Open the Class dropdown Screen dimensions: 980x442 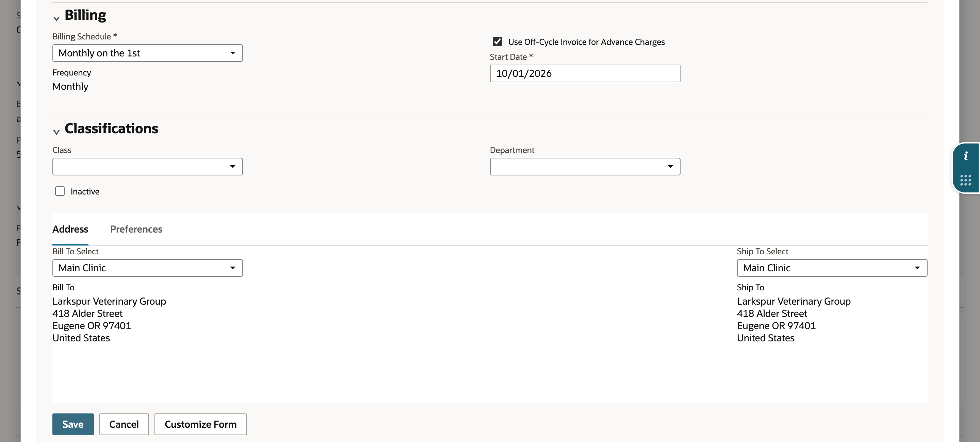148,167
